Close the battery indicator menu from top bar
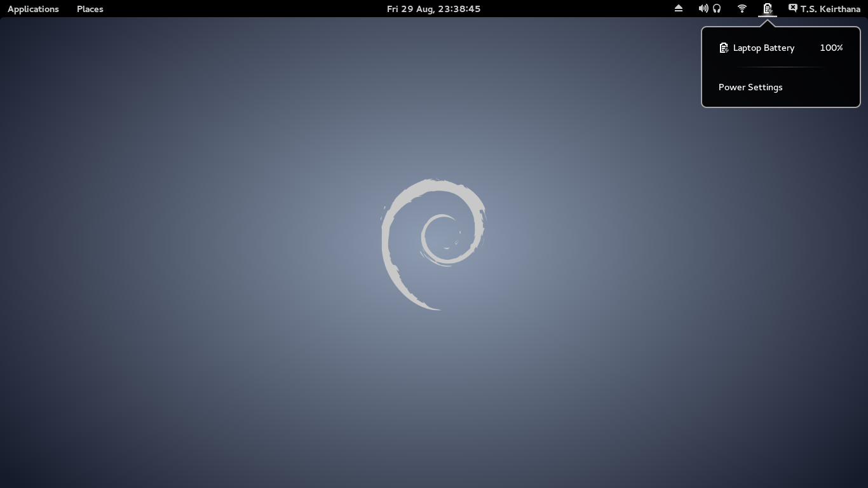Image resolution: width=868 pixels, height=488 pixels. coord(768,8)
